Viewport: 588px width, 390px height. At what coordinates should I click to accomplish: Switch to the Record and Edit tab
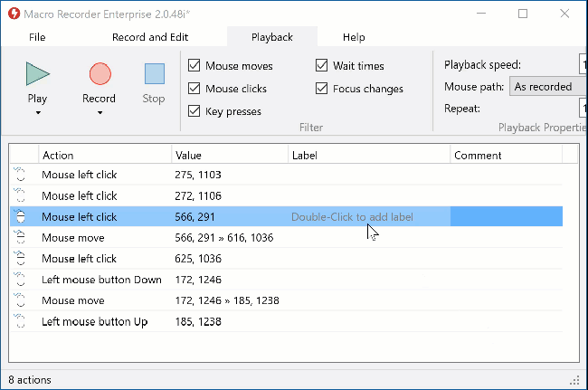coord(150,37)
